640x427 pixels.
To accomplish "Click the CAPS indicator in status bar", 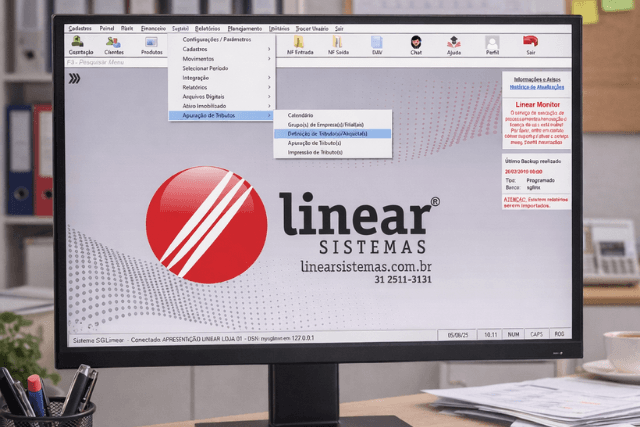I will (536, 334).
